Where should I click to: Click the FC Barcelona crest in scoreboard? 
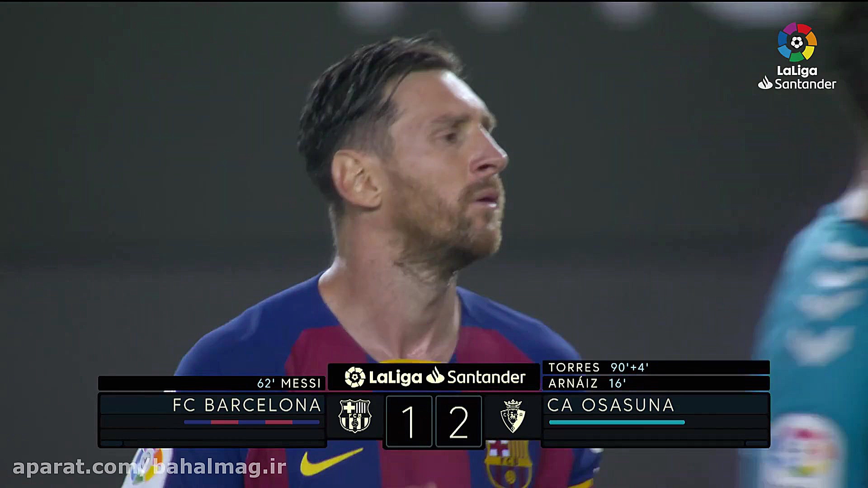pos(355,416)
